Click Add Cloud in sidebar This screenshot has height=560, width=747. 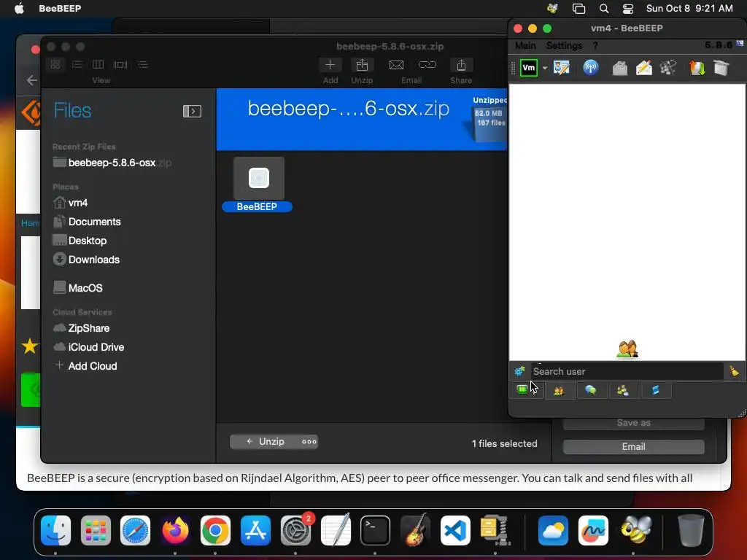[86, 366]
